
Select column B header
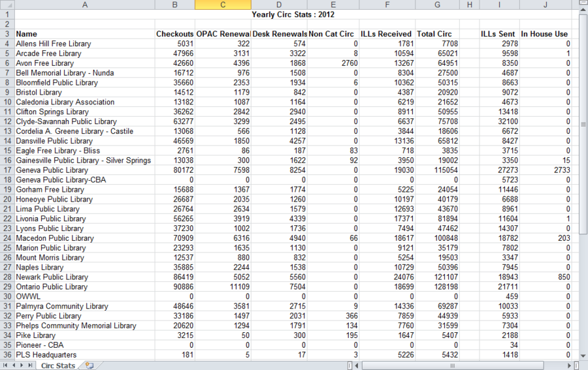tap(174, 5)
